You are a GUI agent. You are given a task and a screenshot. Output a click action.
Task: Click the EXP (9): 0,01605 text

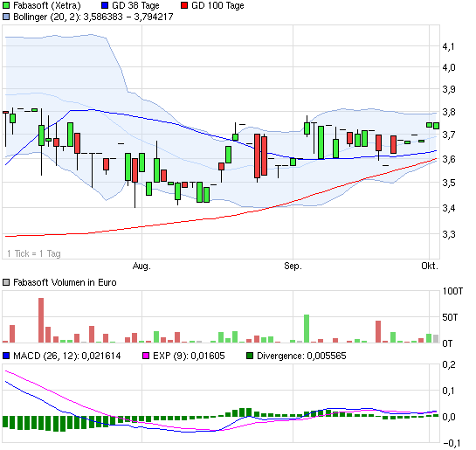(189, 356)
